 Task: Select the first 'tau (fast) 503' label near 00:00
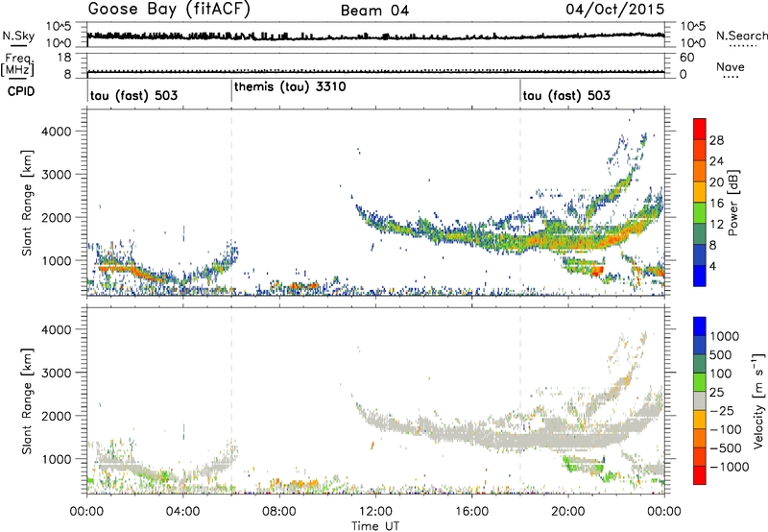point(133,95)
